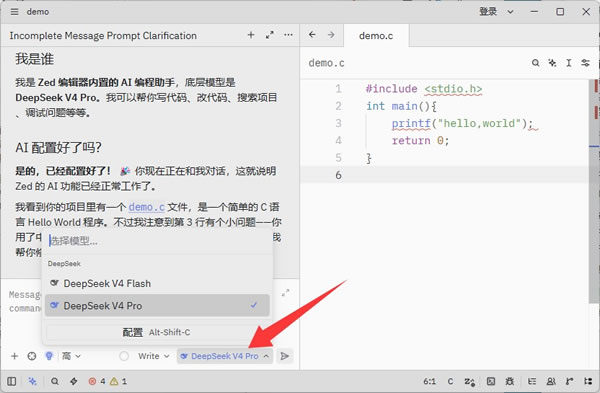Expand the chevron next to 登录

(x=510, y=12)
